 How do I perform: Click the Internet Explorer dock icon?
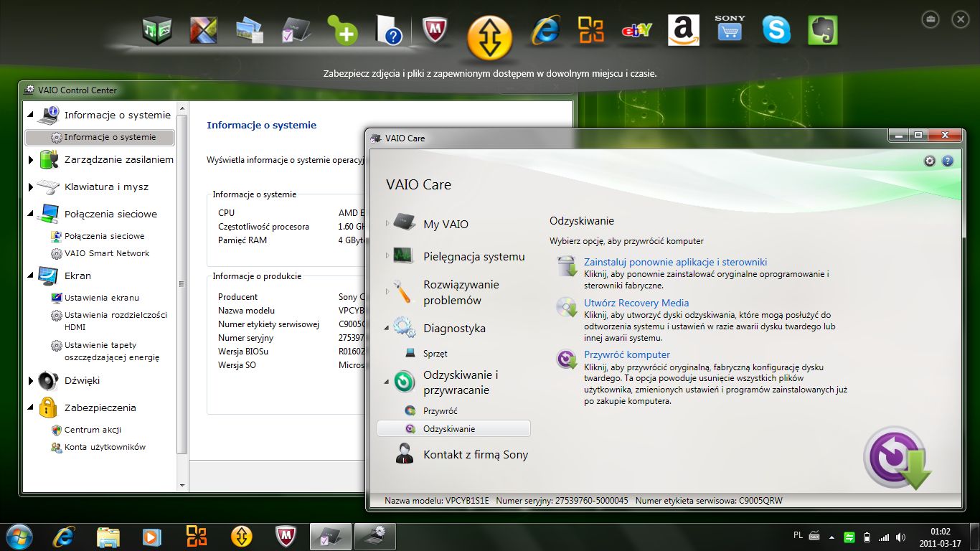point(545,30)
